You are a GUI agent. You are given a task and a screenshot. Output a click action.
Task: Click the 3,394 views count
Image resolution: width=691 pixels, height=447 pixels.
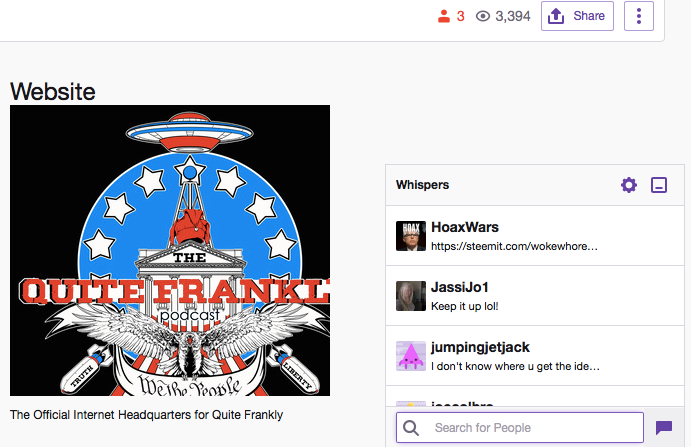pyautogui.click(x=513, y=16)
